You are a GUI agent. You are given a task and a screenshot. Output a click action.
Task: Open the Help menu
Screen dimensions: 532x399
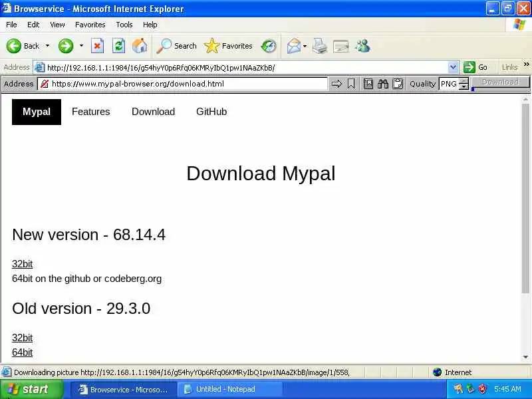150,25
